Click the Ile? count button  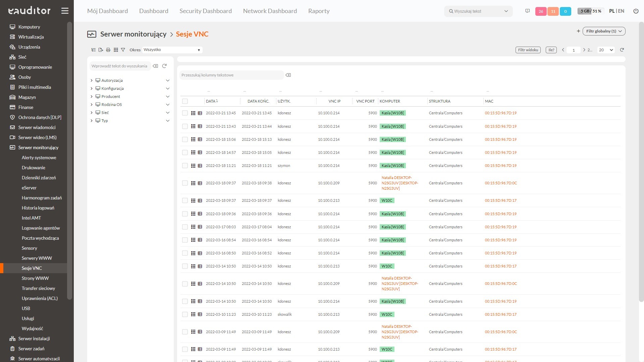(551, 50)
